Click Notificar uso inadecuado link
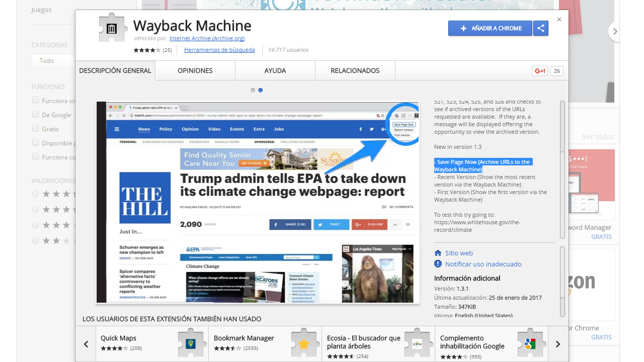Screen dimensions: 644x362 (483, 264)
